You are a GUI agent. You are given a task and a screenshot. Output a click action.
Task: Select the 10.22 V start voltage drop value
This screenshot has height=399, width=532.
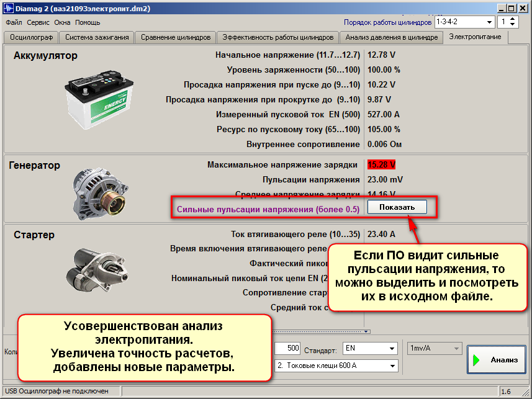(381, 85)
